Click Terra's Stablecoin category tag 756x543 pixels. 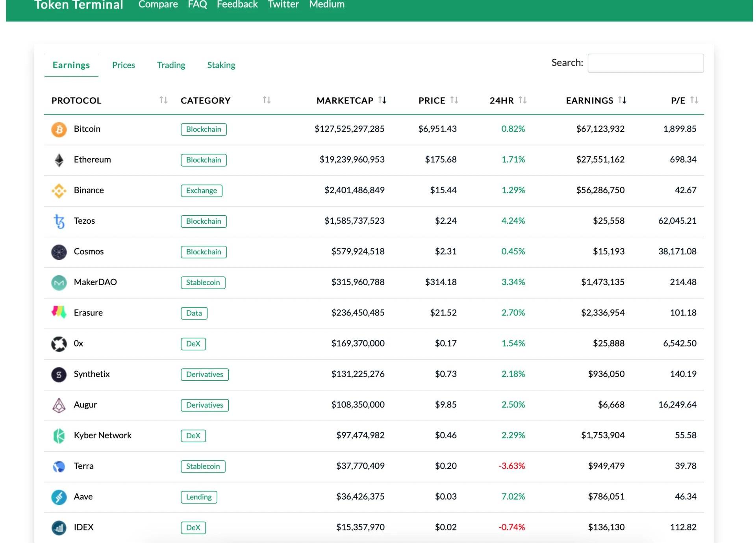203,466
